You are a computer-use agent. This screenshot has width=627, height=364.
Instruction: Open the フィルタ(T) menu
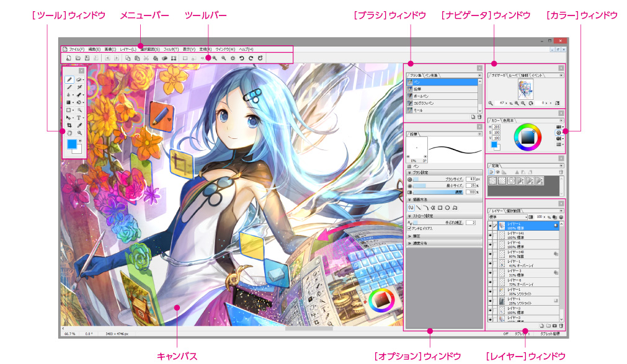[x=171, y=49]
